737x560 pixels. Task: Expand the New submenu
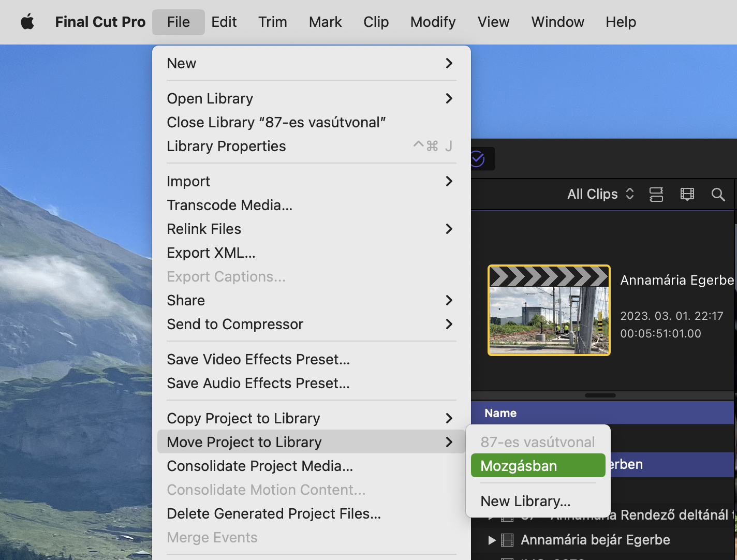pos(312,63)
